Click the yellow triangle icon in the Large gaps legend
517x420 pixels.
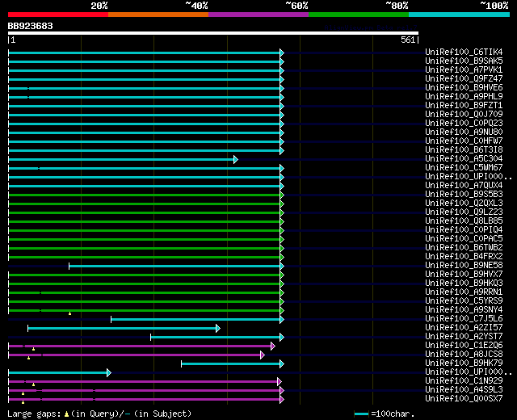(x=66, y=414)
